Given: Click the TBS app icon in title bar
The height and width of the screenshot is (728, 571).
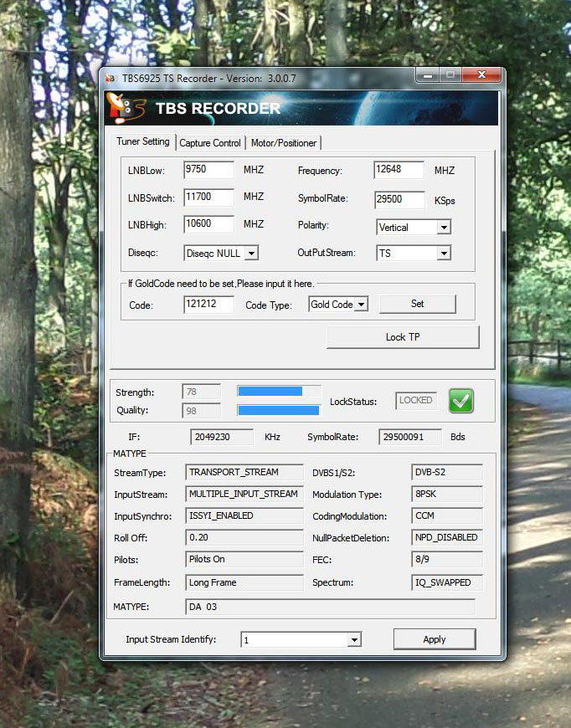Looking at the screenshot, I should pyautogui.click(x=111, y=78).
